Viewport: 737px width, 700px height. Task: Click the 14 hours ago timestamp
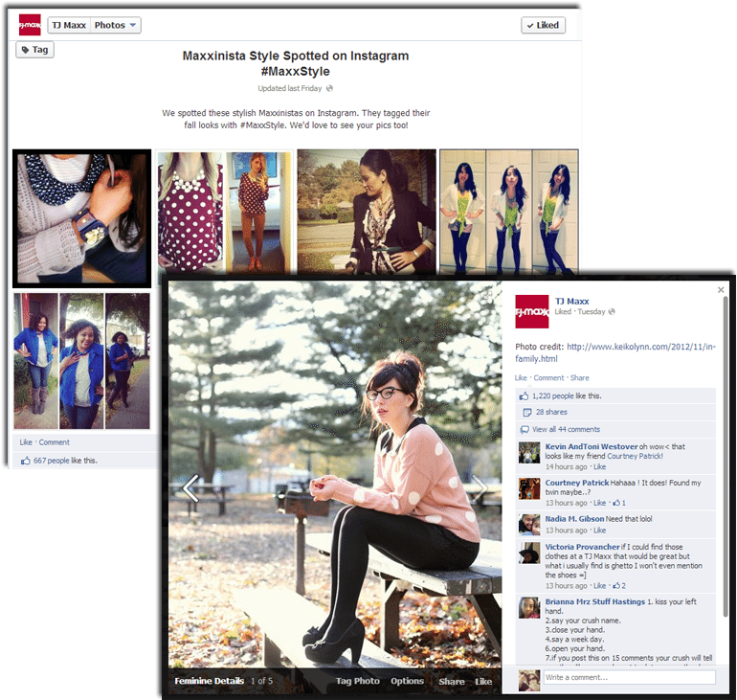pos(566,466)
